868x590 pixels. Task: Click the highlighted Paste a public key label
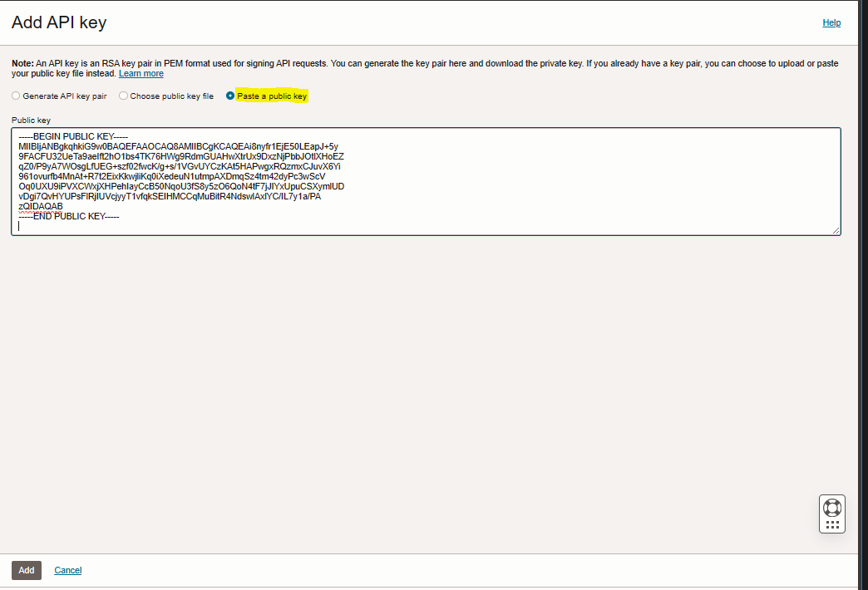tap(272, 96)
